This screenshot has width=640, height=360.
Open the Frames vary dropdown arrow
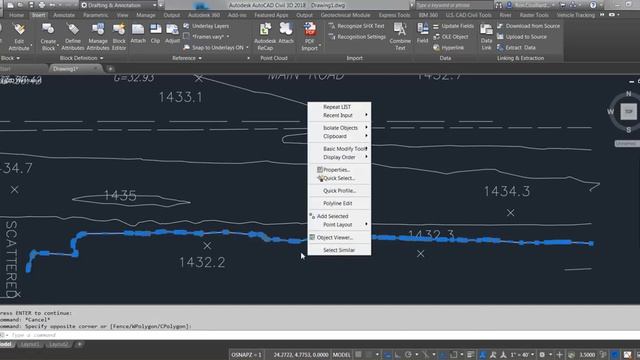click(227, 37)
